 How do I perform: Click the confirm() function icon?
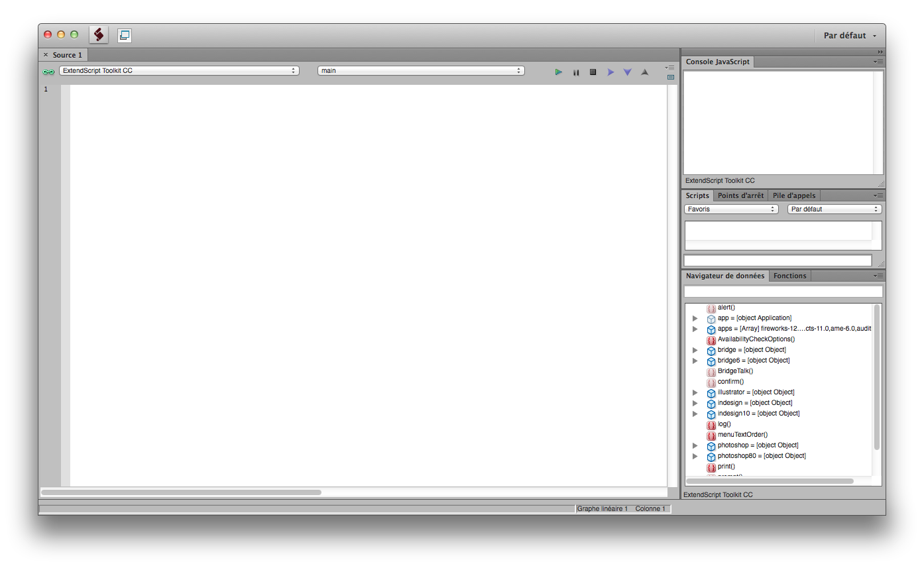711,382
